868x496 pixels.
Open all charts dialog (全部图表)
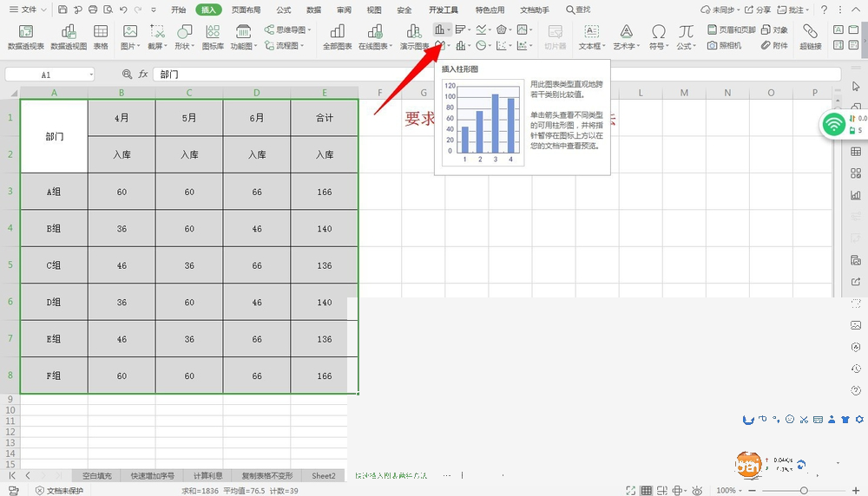coord(337,36)
